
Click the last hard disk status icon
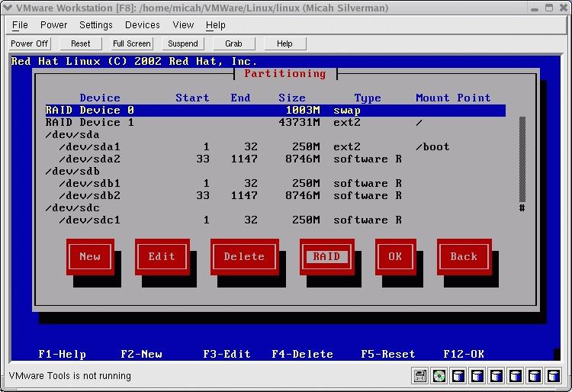click(554, 376)
